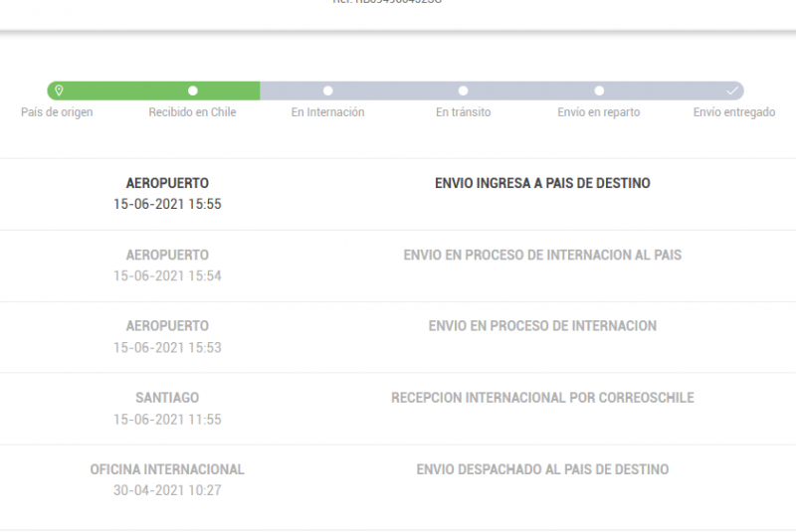Image resolution: width=796 pixels, height=532 pixels.
Task: Click the OFICINA INTERNACIONAL location entry
Action: tap(167, 469)
